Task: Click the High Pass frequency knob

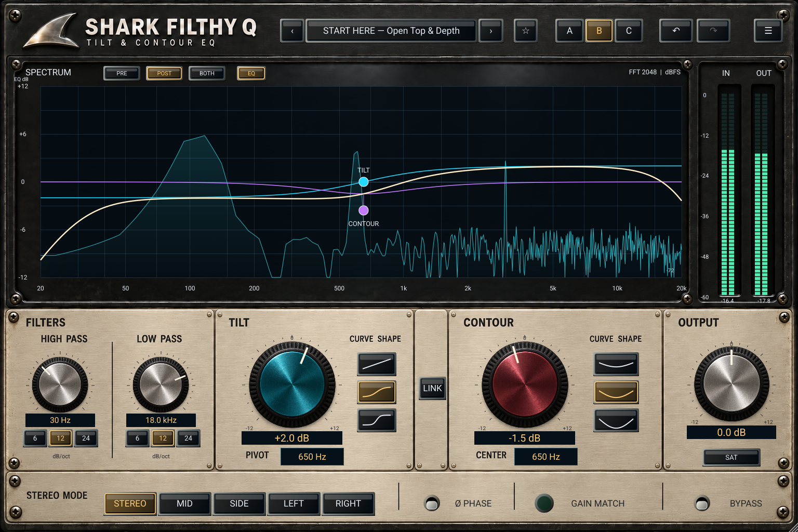Action: point(60,384)
